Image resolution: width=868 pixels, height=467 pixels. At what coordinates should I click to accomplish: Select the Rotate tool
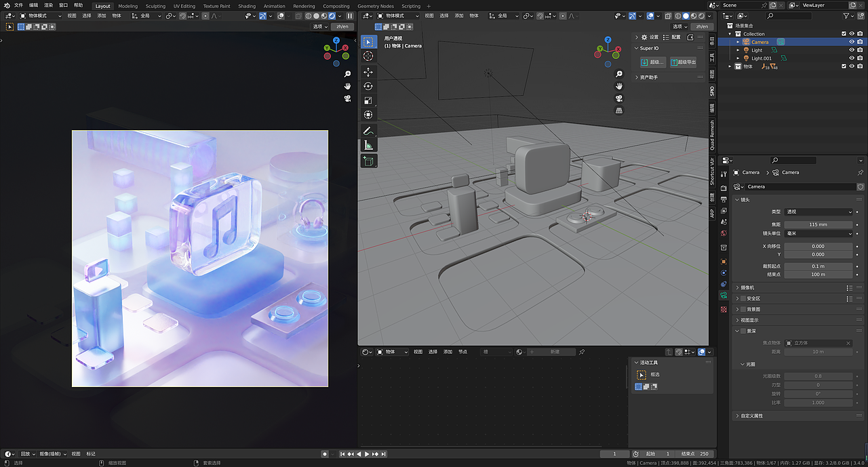368,86
